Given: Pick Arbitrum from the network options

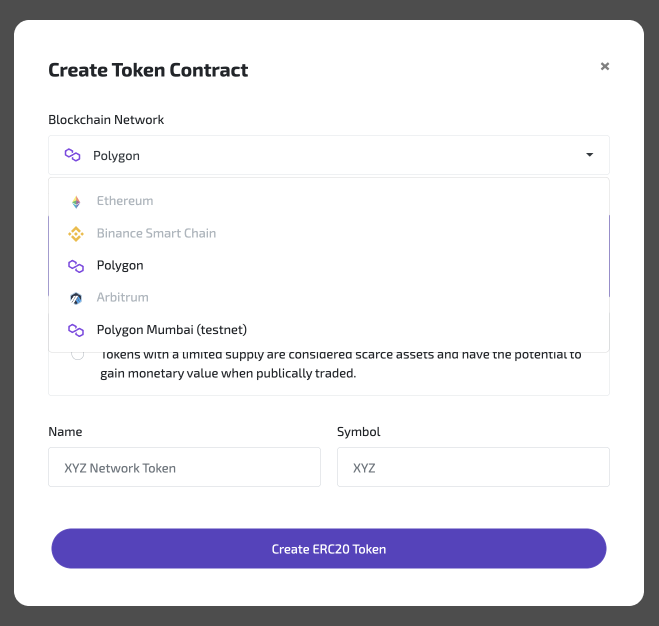Looking at the screenshot, I should [123, 297].
